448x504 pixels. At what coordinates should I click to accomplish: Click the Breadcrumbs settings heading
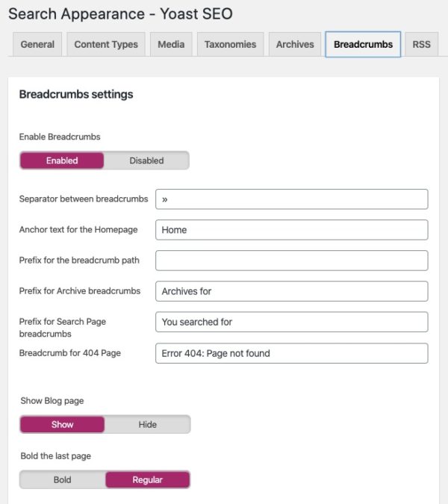click(x=76, y=95)
